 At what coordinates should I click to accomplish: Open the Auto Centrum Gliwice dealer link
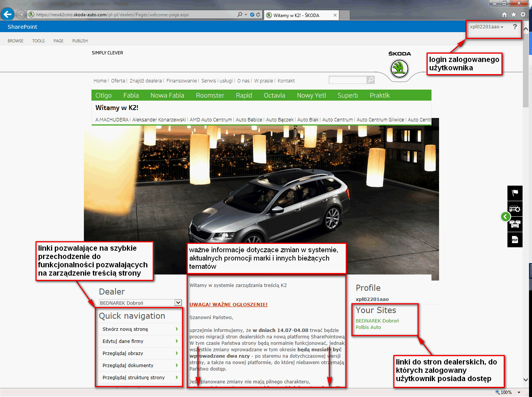coord(380,119)
